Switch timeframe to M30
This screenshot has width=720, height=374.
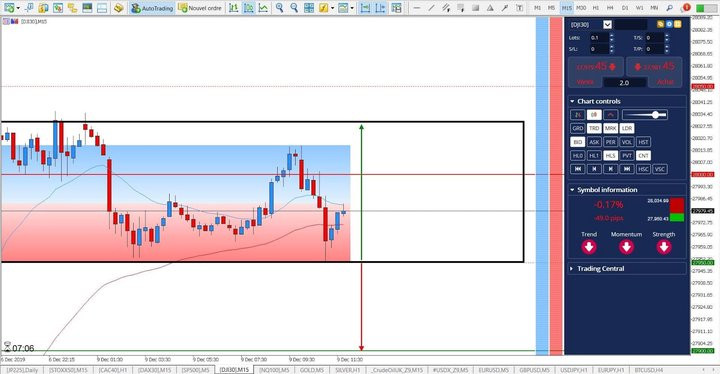pos(581,8)
